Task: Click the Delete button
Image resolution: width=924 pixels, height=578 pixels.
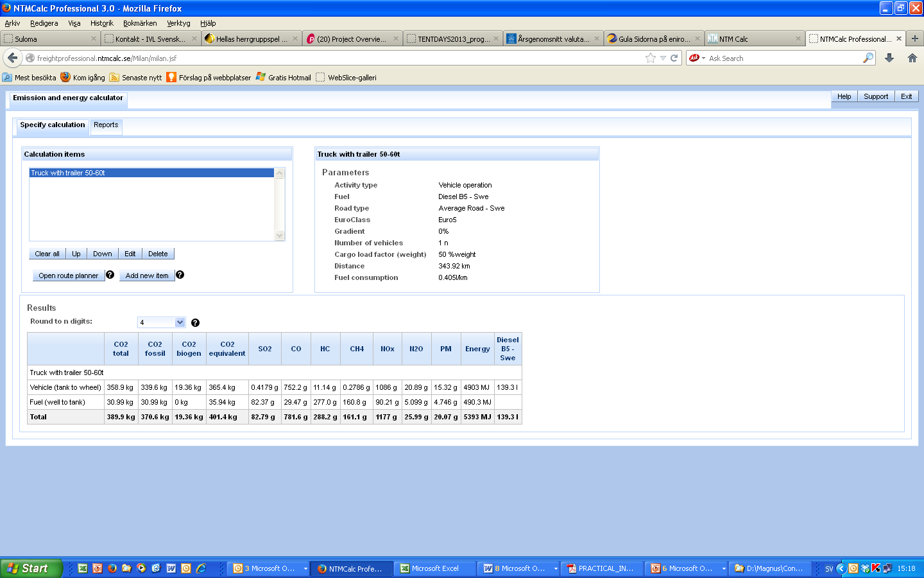Action: [158, 254]
